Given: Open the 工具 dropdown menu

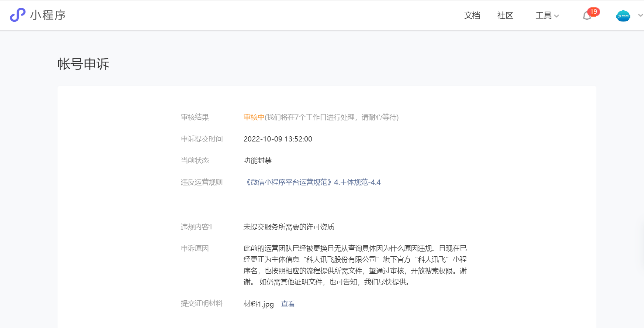Looking at the screenshot, I should tap(547, 16).
